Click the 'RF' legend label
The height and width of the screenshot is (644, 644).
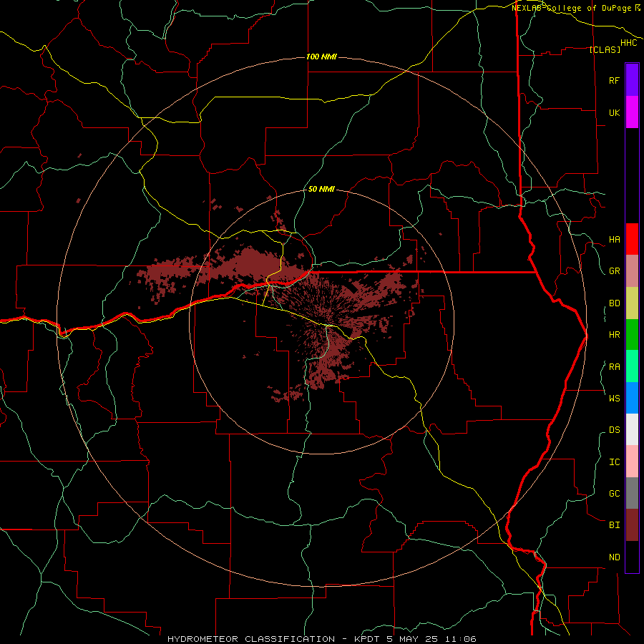coord(614,80)
